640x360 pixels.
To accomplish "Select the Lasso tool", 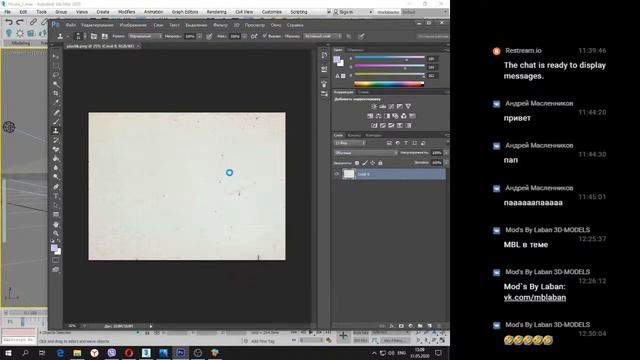I will tap(56, 75).
